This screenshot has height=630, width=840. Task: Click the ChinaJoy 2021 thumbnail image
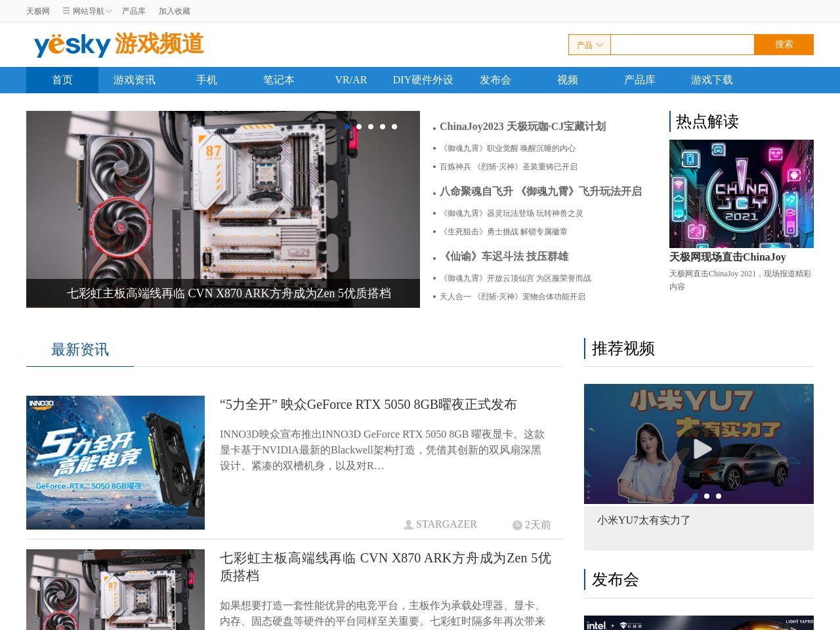tap(742, 194)
